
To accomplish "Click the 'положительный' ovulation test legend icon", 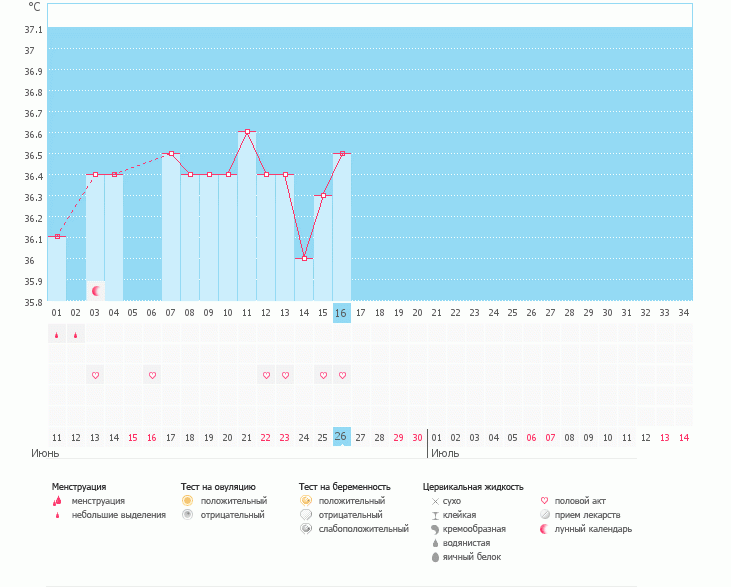I will point(187,500).
